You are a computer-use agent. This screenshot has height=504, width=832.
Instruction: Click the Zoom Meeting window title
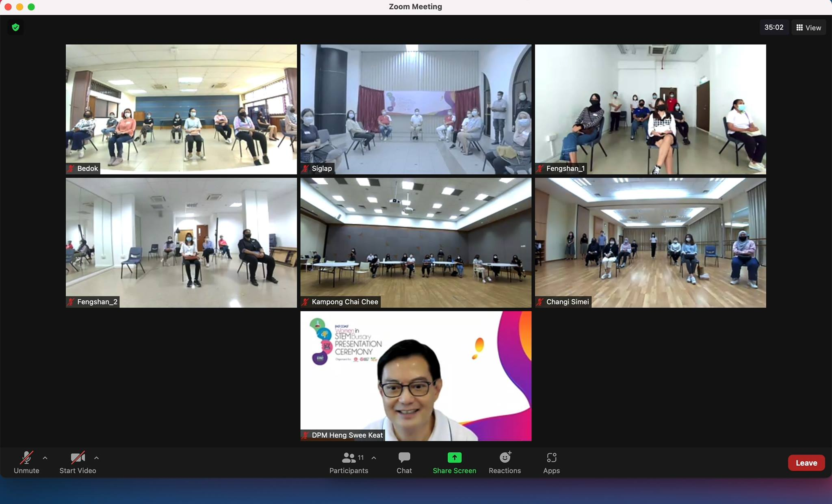coord(415,6)
